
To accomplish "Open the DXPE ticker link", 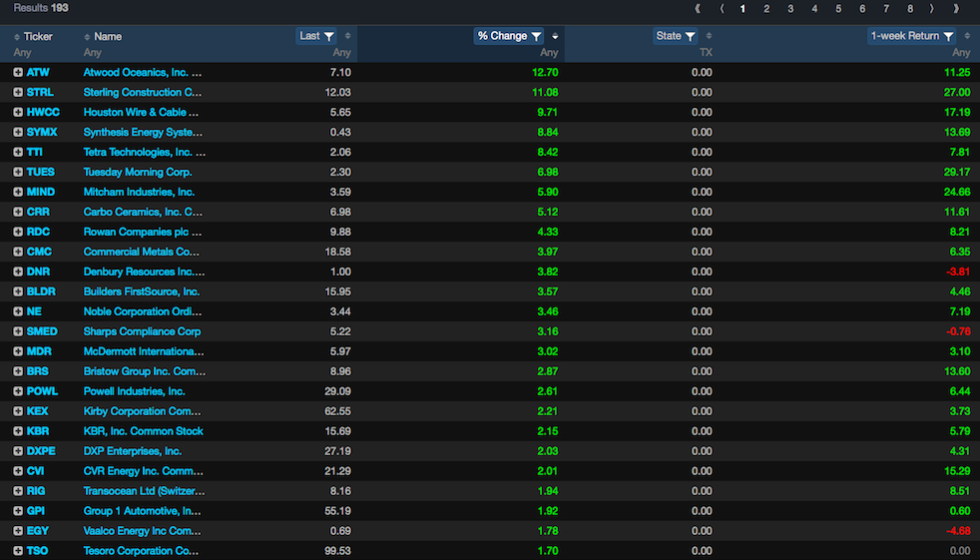I will pos(41,451).
